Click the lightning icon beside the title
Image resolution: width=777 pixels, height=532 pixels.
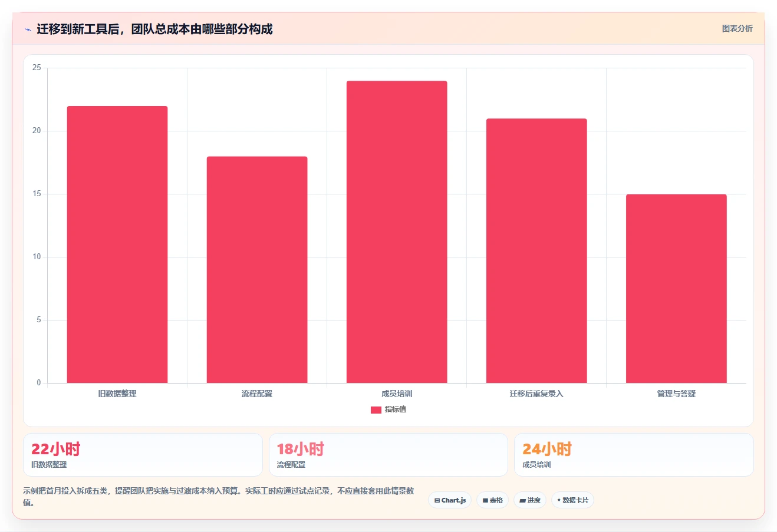tap(28, 29)
